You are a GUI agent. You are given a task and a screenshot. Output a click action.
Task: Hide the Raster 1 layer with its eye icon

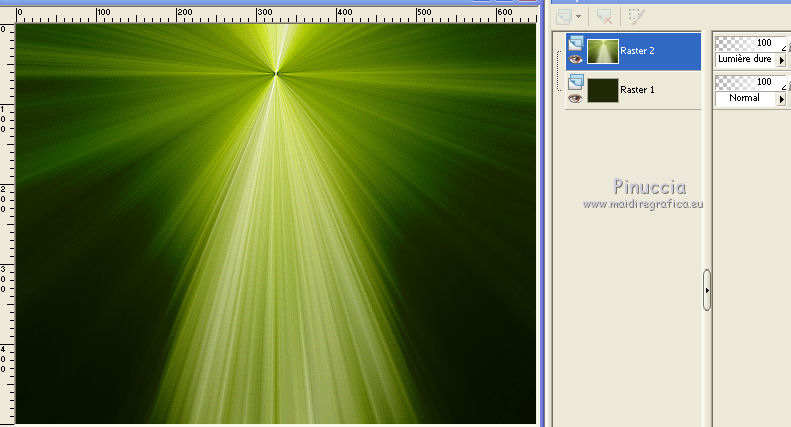pos(576,98)
